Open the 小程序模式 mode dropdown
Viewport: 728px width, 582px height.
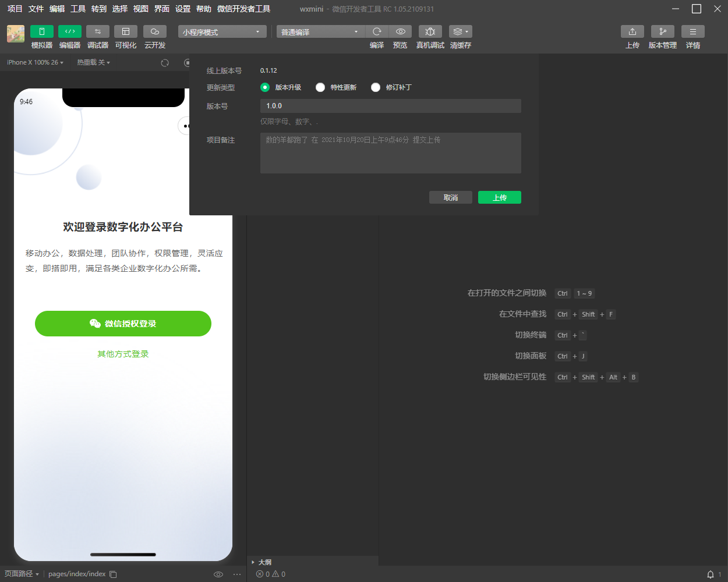[222, 32]
